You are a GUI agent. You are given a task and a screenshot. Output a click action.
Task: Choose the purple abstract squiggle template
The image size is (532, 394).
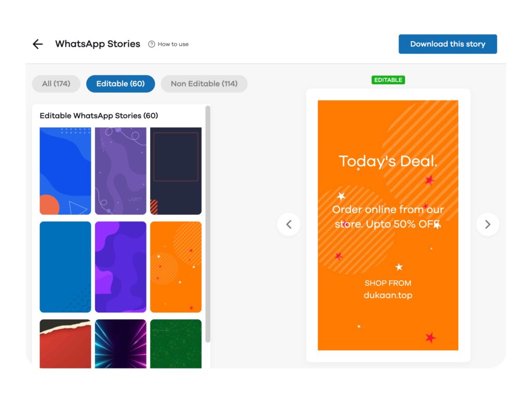point(121,171)
